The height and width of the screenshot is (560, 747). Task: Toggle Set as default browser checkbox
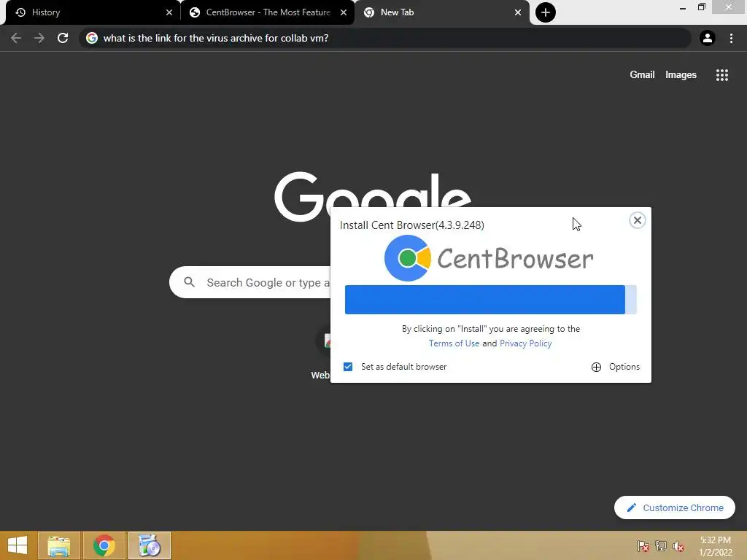(x=348, y=367)
